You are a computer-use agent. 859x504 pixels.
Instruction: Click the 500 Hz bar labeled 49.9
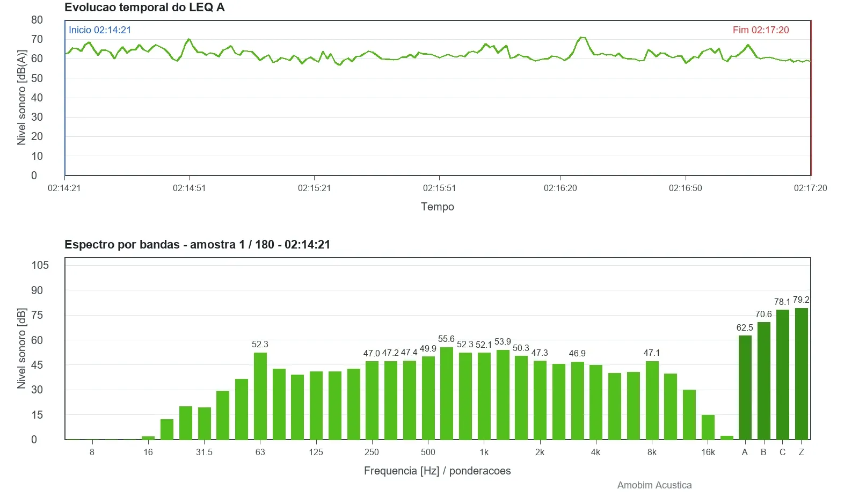pyautogui.click(x=428, y=398)
